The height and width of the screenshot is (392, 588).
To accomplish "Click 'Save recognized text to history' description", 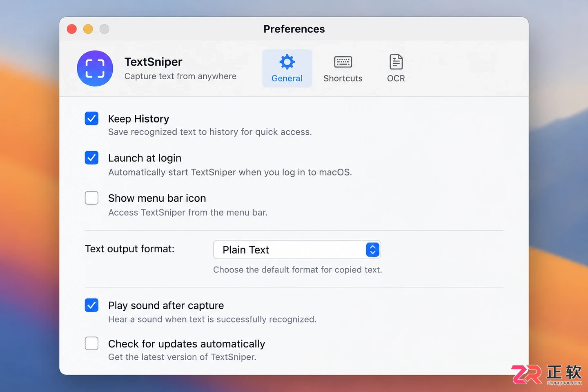I will (210, 132).
